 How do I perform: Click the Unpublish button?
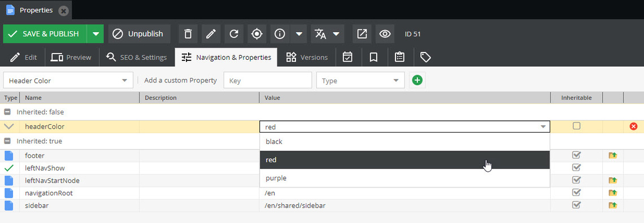(139, 34)
